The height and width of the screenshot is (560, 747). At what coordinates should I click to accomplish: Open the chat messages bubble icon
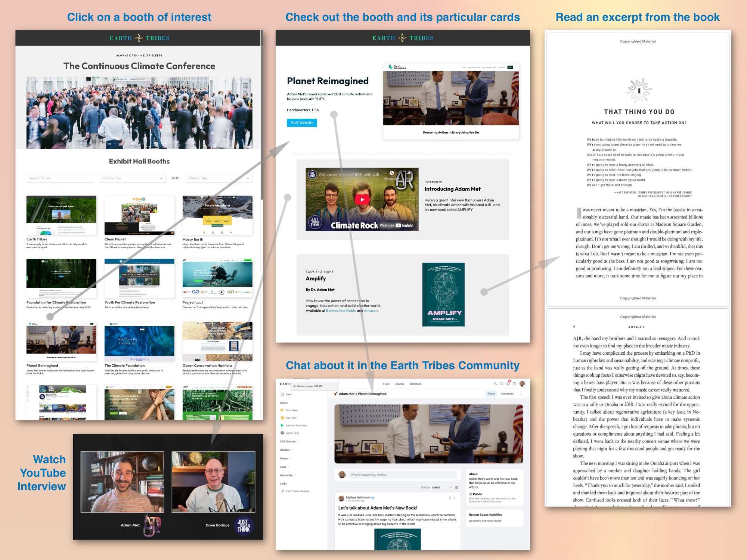pyautogui.click(x=514, y=384)
